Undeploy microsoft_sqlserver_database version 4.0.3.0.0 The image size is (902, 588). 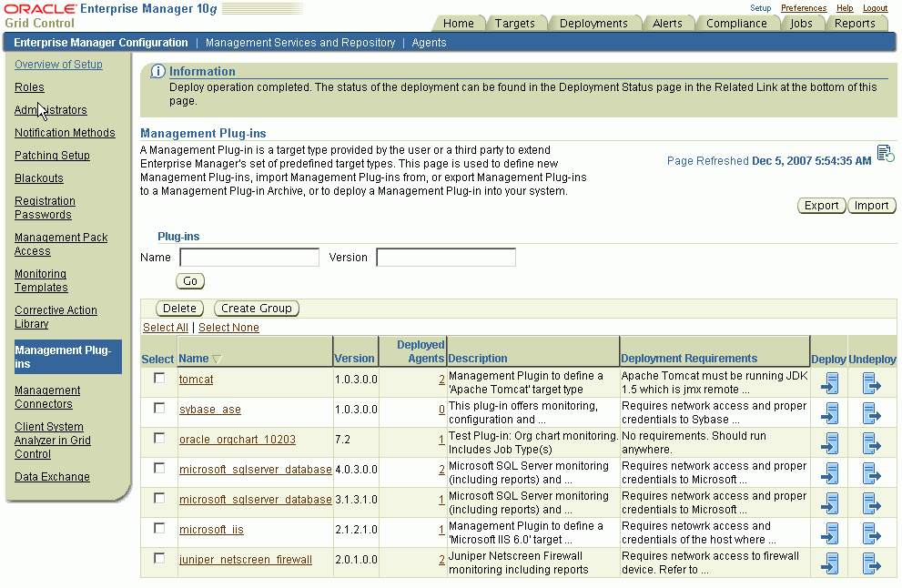pyautogui.click(x=872, y=472)
